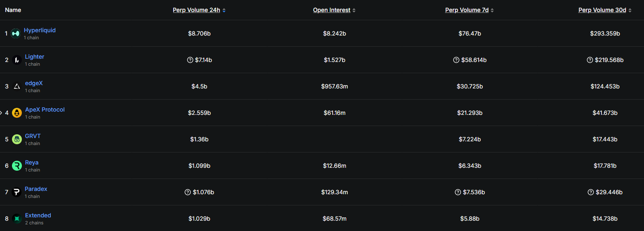
Task: Click the Paradex protocol logo icon
Action: pos(17,192)
